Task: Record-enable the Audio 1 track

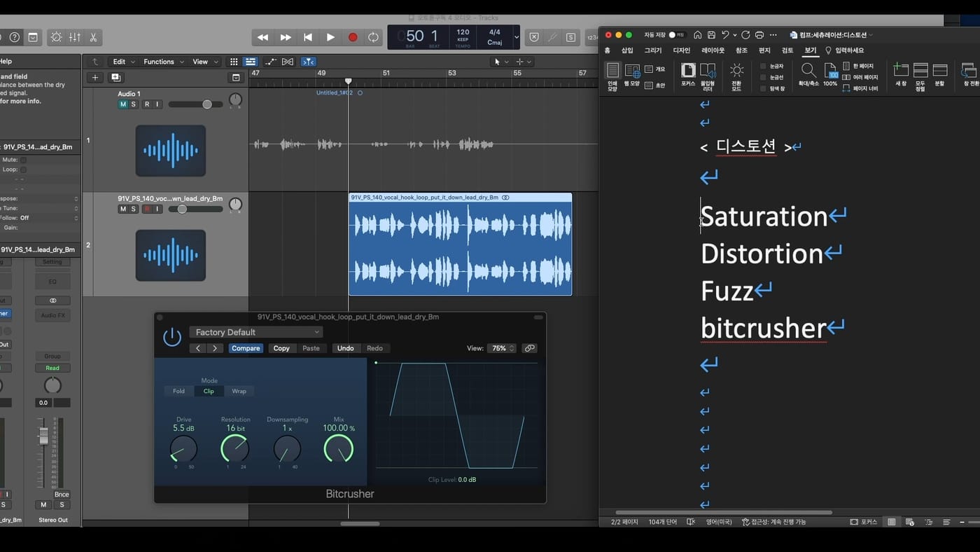Action: point(147,104)
